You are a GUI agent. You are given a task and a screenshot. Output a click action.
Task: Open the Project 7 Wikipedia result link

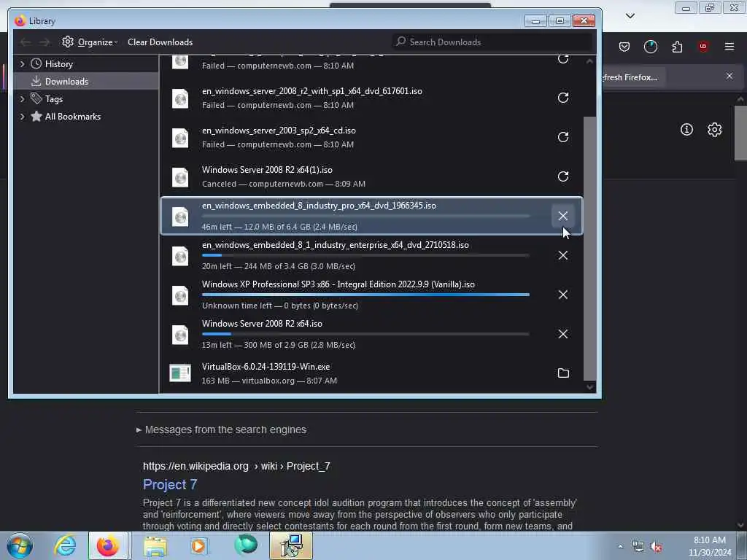click(x=170, y=485)
